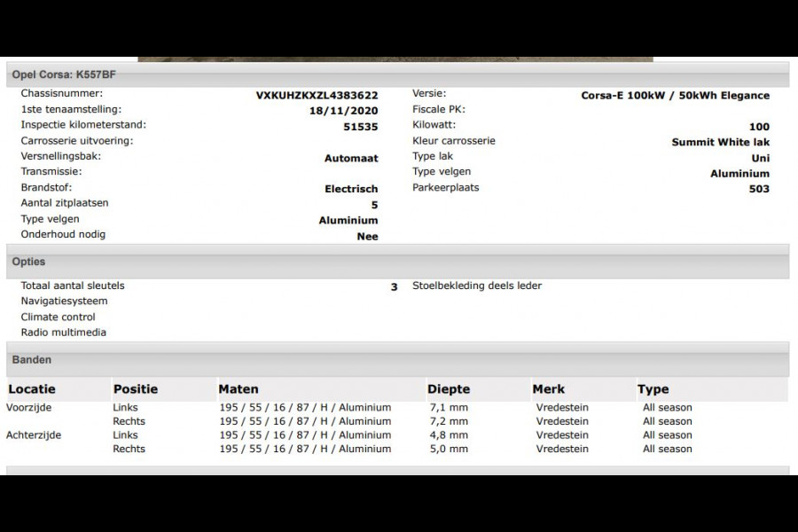Click the Type lak label
Image resolution: width=798 pixels, height=532 pixels.
pos(433,156)
